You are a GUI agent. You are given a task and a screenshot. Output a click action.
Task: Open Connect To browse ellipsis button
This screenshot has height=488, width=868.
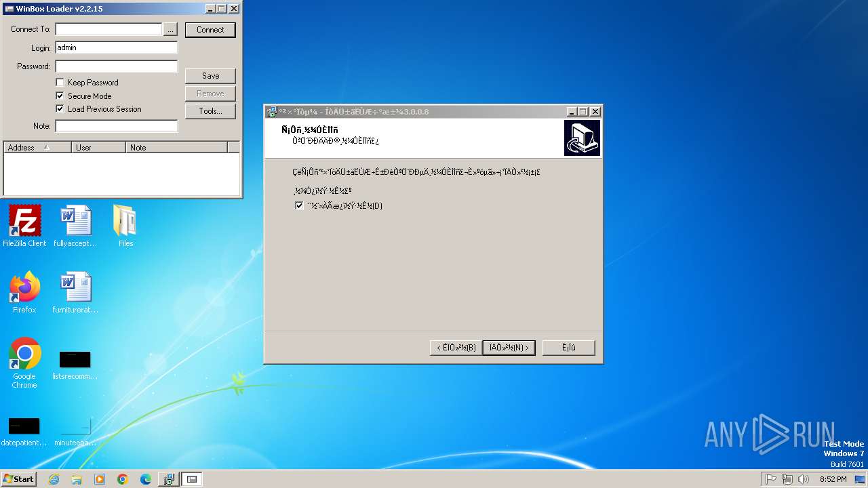(170, 30)
